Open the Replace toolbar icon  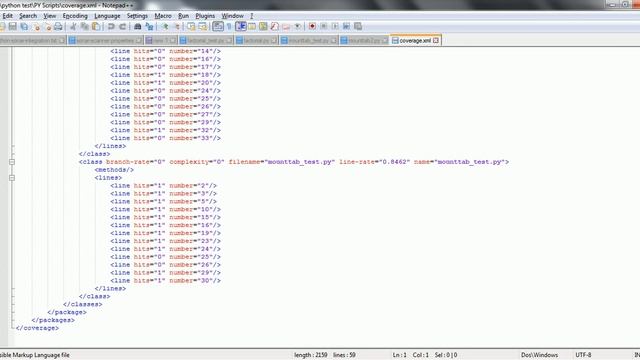tap(149, 27)
